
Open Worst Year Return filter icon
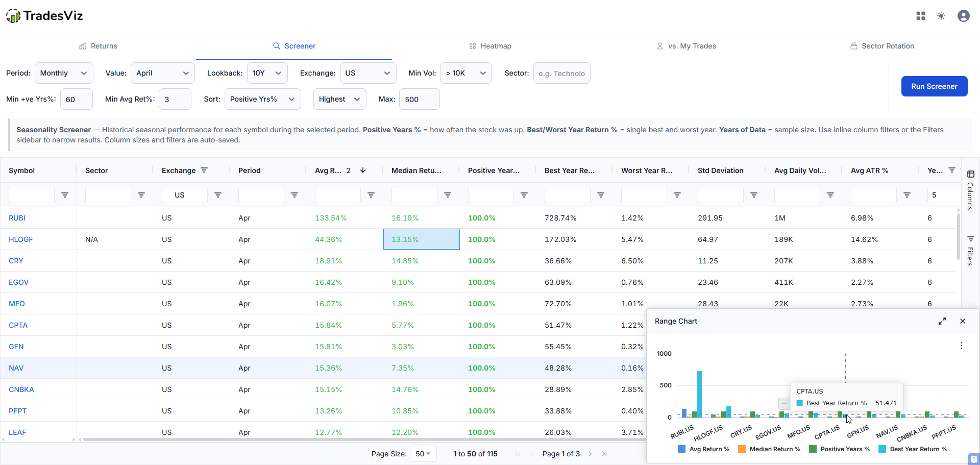coord(677,195)
